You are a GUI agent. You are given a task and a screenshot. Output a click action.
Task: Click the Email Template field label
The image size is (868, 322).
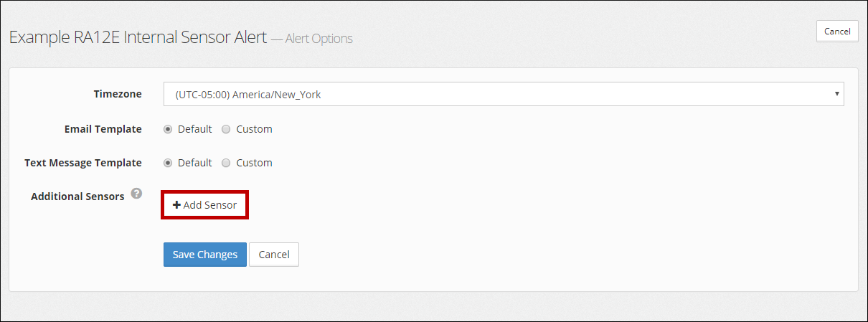tap(103, 129)
